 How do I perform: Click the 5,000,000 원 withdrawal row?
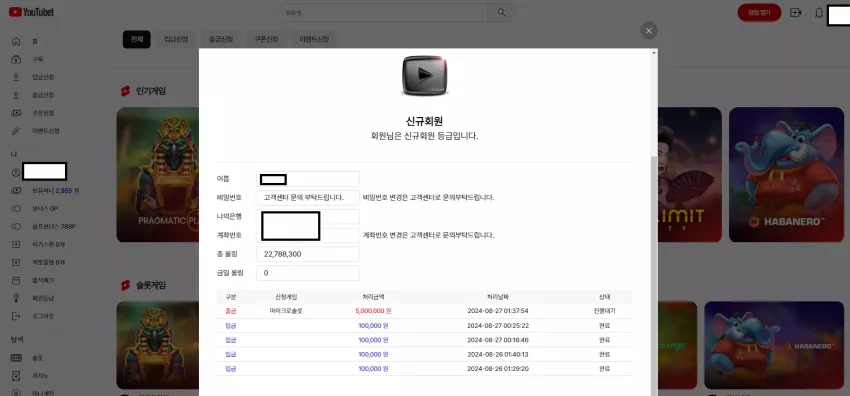click(x=424, y=311)
